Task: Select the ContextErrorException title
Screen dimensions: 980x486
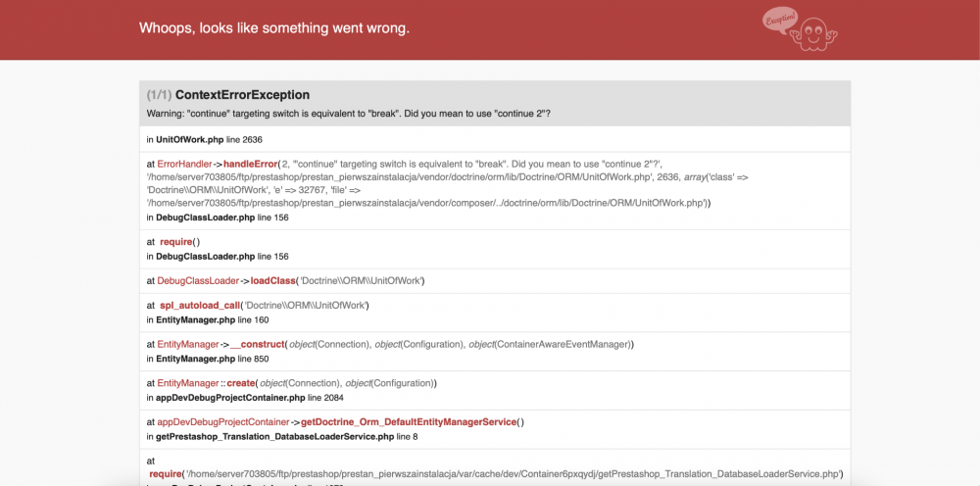Action: (242, 95)
